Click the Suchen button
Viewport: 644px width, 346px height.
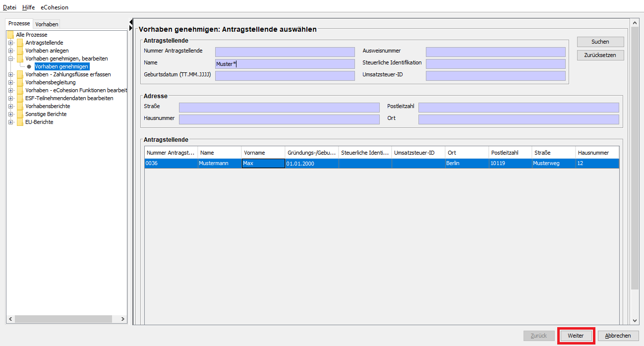(x=600, y=42)
